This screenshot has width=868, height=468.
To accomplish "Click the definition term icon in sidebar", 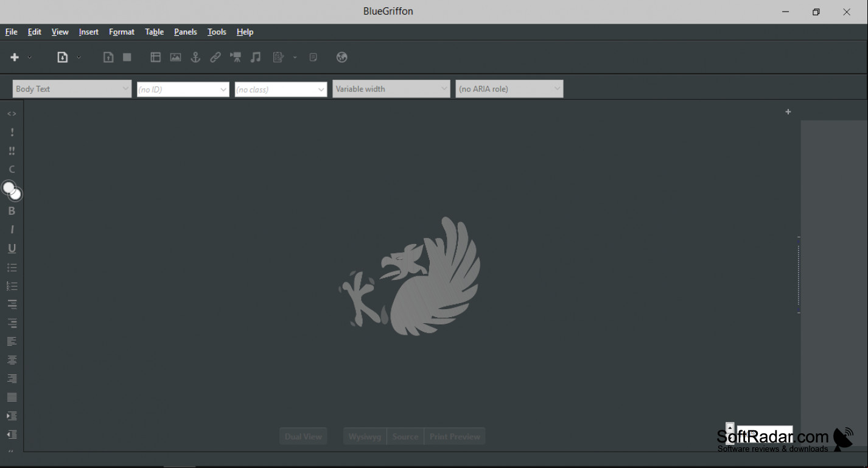I will [x=12, y=304].
